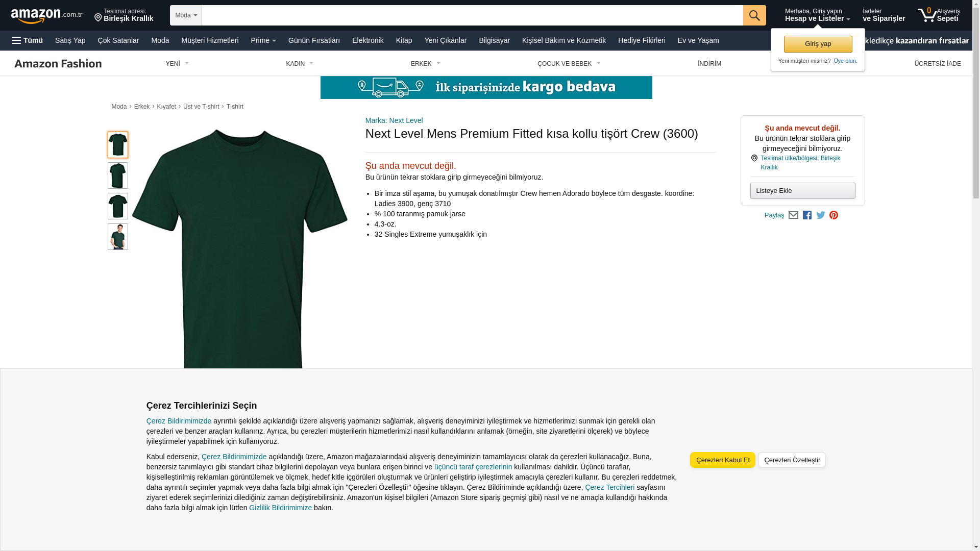Open the Gizlilik Bildirimimize link
This screenshot has height=551, width=980.
click(280, 508)
